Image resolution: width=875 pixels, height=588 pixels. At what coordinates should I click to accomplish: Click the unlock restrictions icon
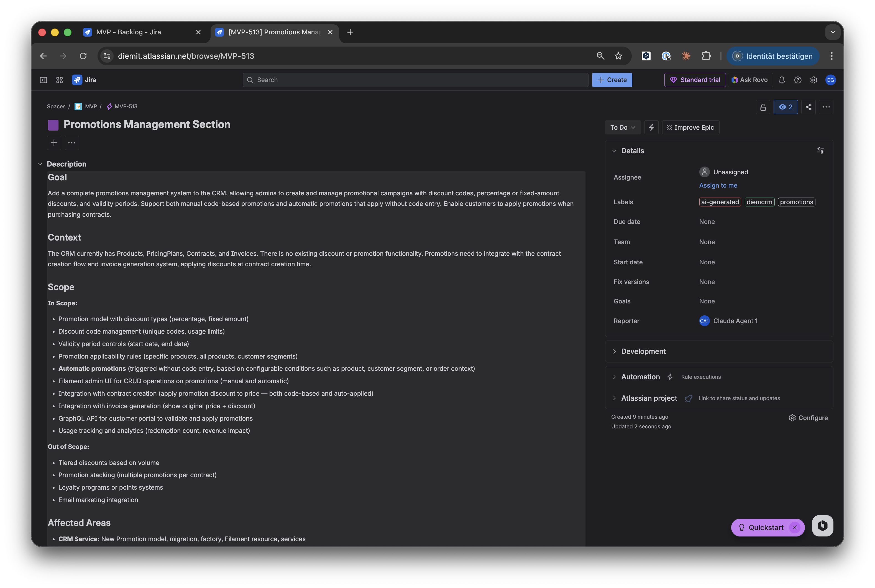tap(763, 107)
